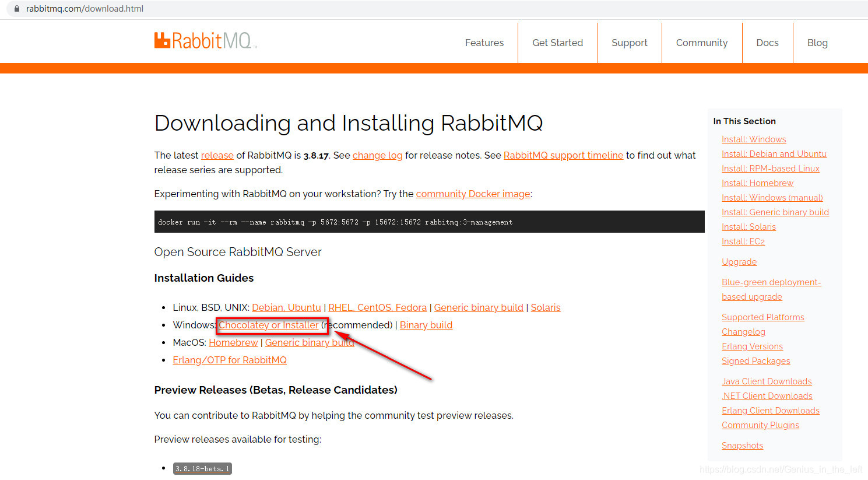Open sidebar Install: Generic binary build
868x480 pixels.
(775, 212)
